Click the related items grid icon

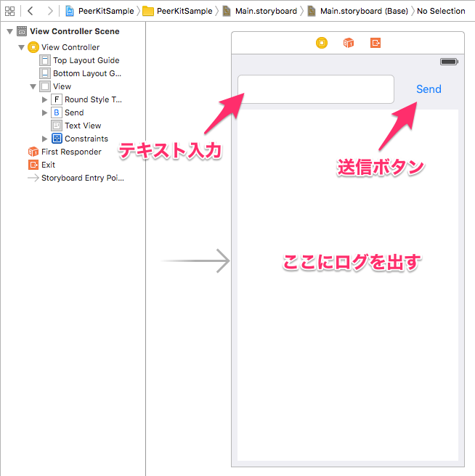9,11
